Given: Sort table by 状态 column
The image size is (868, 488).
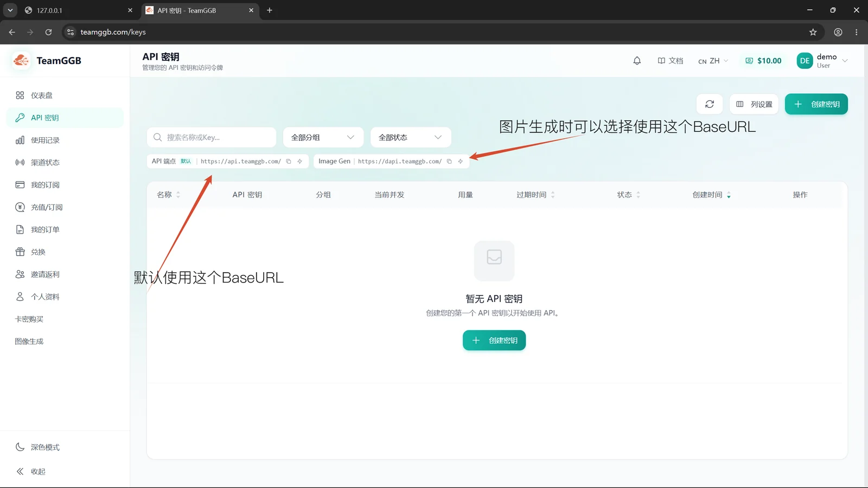Looking at the screenshot, I should [629, 195].
